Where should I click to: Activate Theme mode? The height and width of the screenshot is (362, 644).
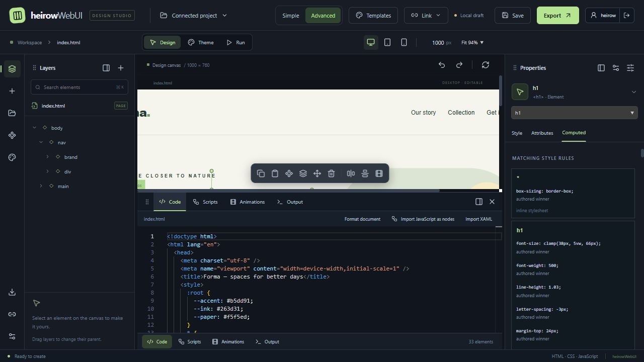click(201, 43)
